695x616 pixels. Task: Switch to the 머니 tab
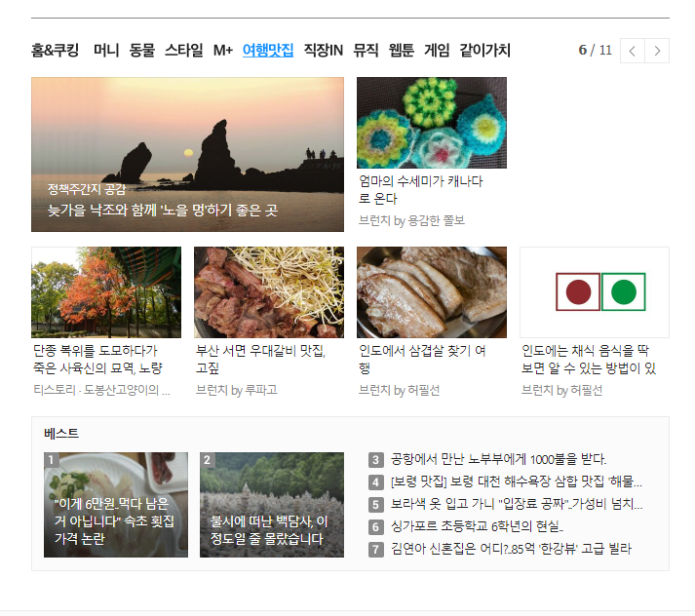pyautogui.click(x=106, y=50)
